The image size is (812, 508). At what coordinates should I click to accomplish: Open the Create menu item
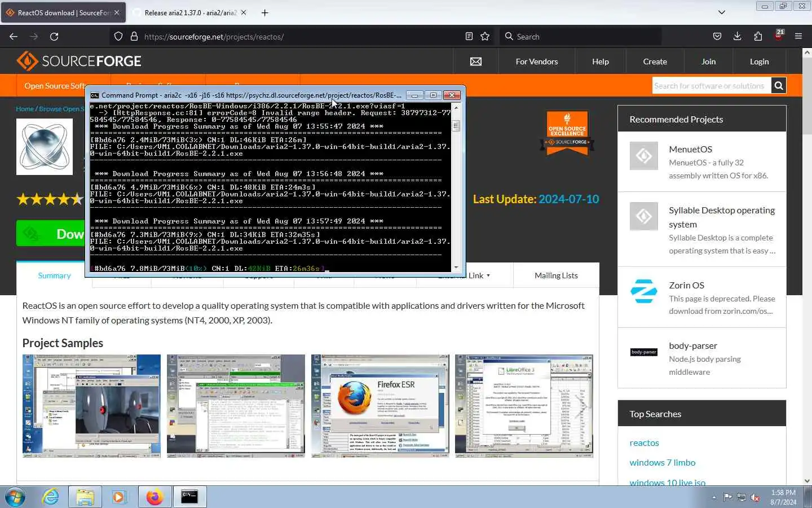655,62
